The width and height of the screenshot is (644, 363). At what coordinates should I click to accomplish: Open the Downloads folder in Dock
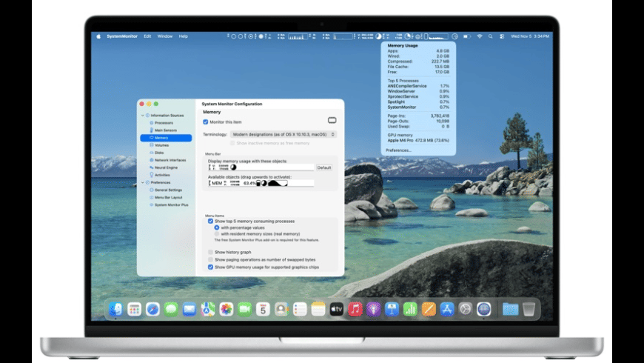510,309
